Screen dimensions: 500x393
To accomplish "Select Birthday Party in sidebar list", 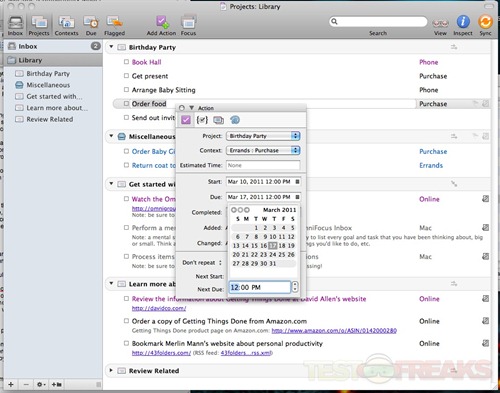I will [x=48, y=73].
